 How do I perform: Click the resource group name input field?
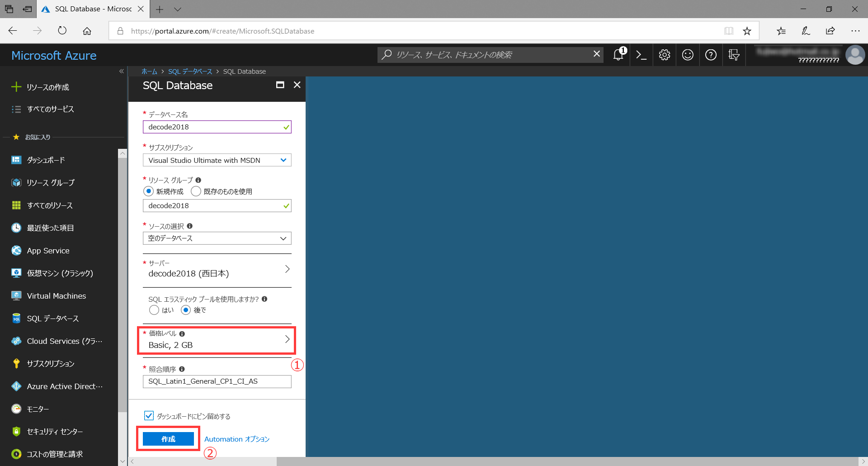pyautogui.click(x=217, y=206)
